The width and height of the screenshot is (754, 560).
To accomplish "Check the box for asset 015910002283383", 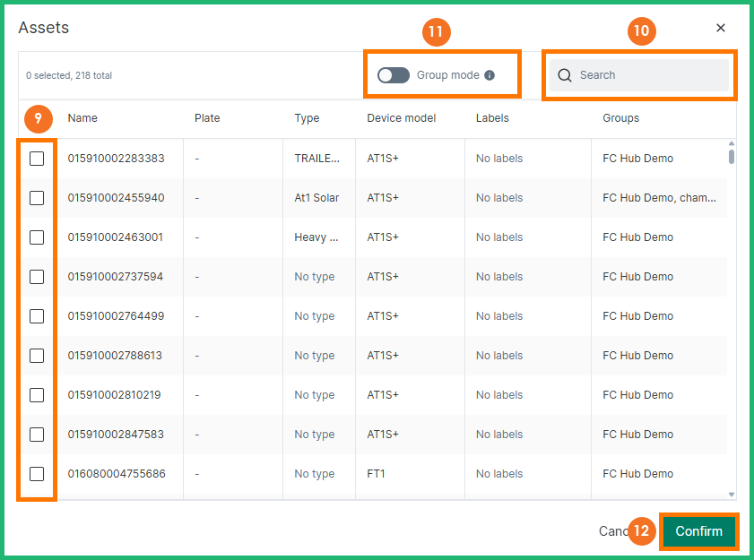I will pos(37,159).
